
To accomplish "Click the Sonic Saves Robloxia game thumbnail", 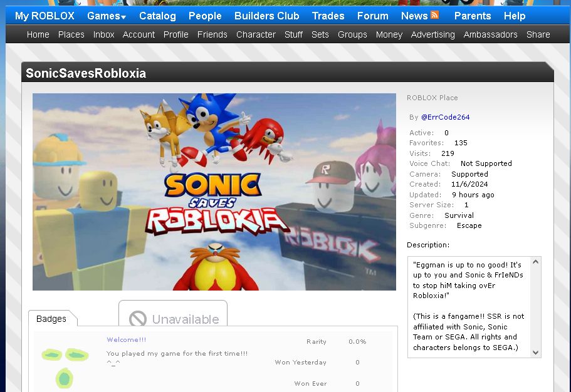I will click(214, 192).
